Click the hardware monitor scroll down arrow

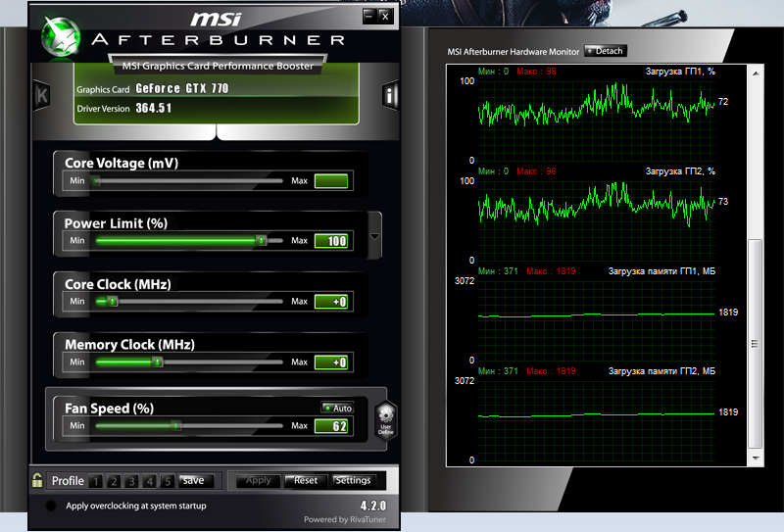coord(756,458)
